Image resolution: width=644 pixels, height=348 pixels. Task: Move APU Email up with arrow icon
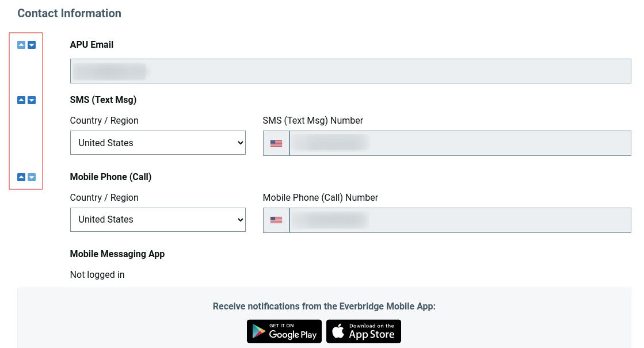click(21, 45)
